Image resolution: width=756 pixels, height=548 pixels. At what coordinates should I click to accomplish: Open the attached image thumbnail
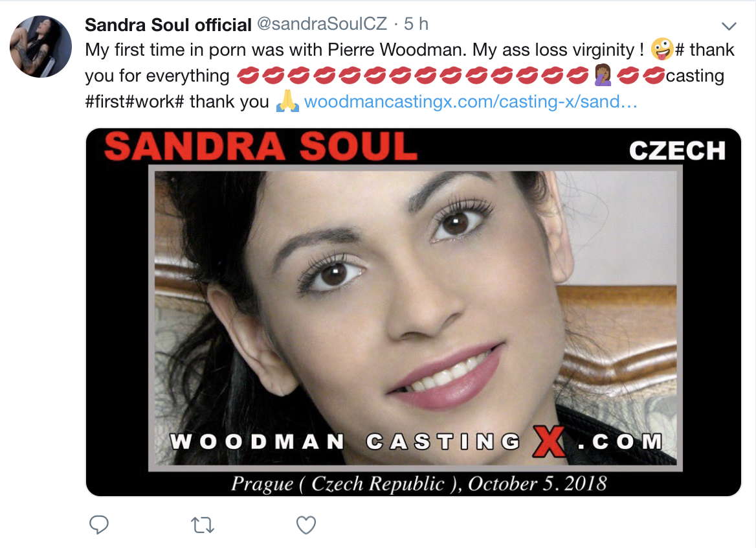pyautogui.click(x=413, y=312)
